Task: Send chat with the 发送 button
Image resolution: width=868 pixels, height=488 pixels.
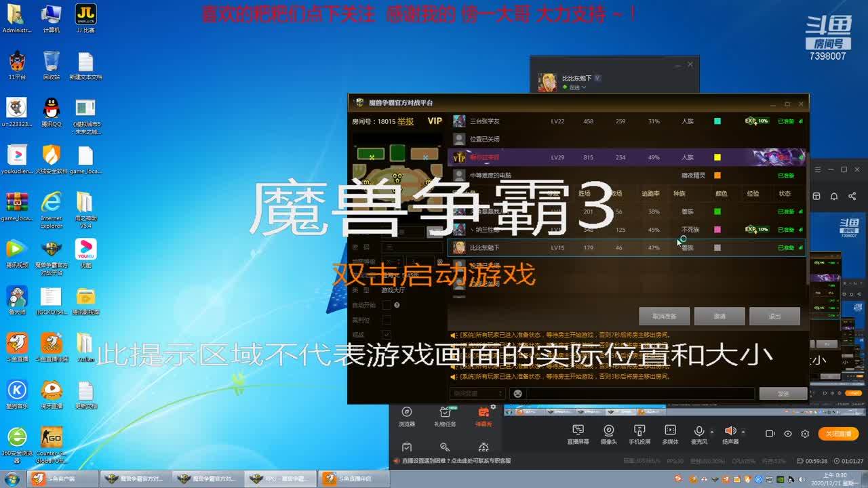Action: tap(783, 394)
